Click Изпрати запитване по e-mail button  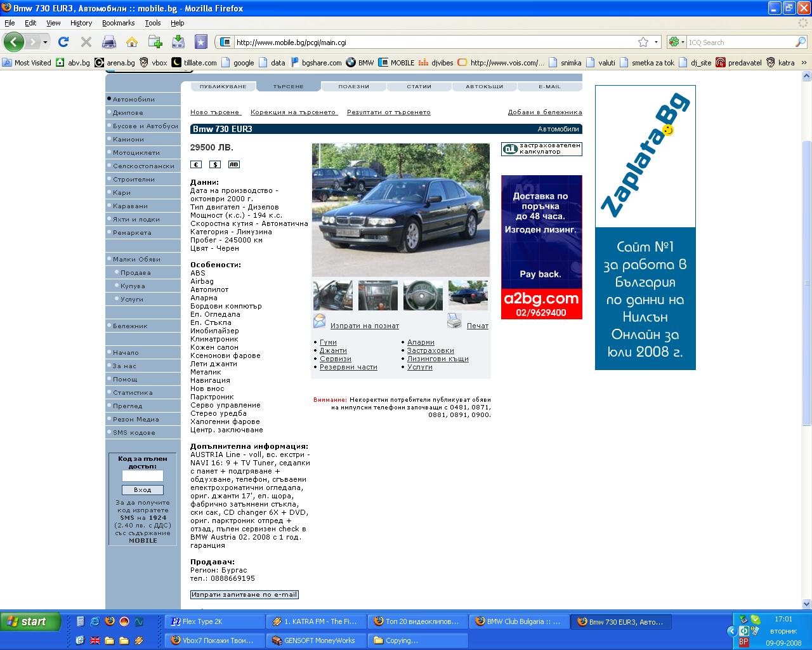coord(244,595)
